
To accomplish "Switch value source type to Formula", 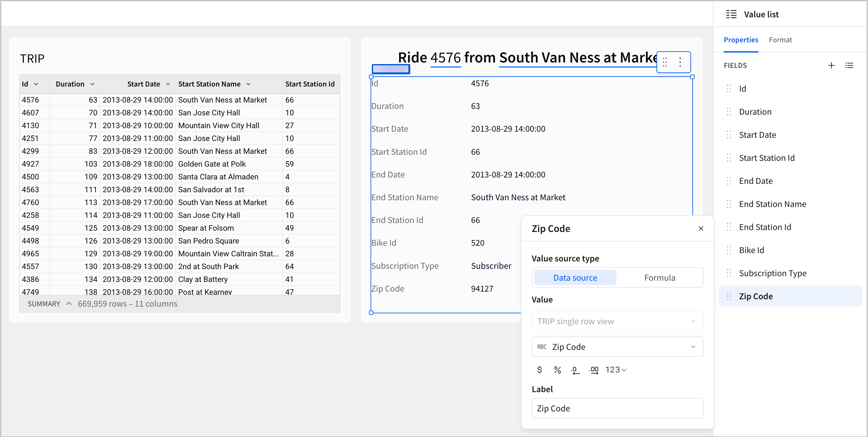I will [660, 277].
